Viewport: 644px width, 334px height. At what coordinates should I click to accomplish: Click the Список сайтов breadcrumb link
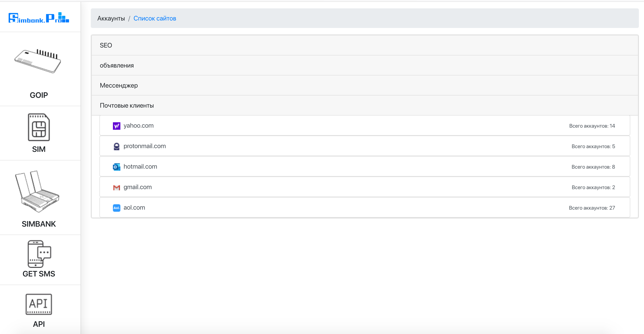(x=155, y=18)
